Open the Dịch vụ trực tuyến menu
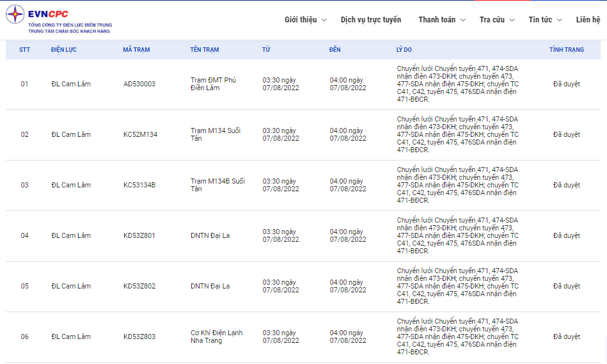 pyautogui.click(x=371, y=20)
